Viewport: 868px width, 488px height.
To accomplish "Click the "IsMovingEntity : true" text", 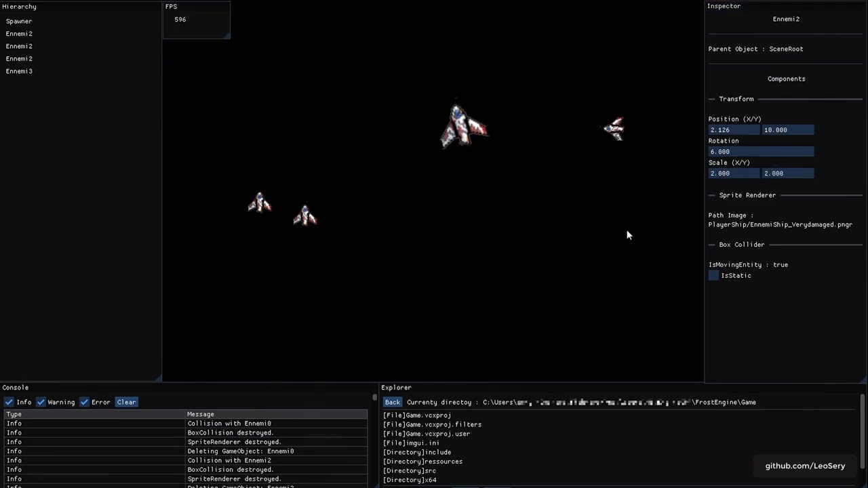I will tap(748, 264).
